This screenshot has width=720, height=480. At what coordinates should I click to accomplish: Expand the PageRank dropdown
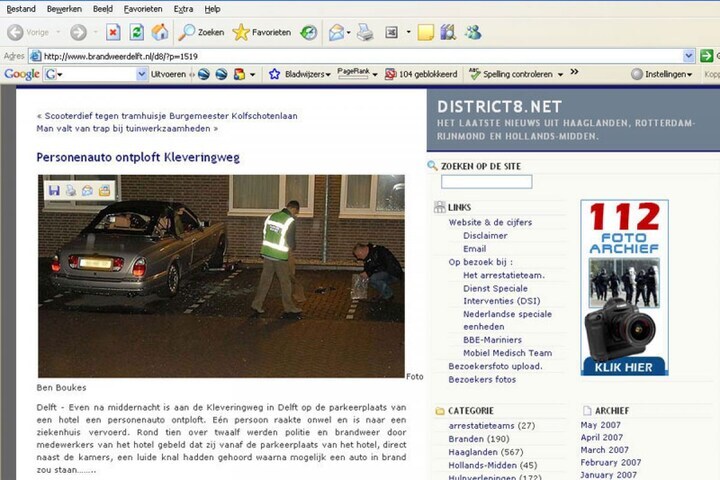point(375,74)
